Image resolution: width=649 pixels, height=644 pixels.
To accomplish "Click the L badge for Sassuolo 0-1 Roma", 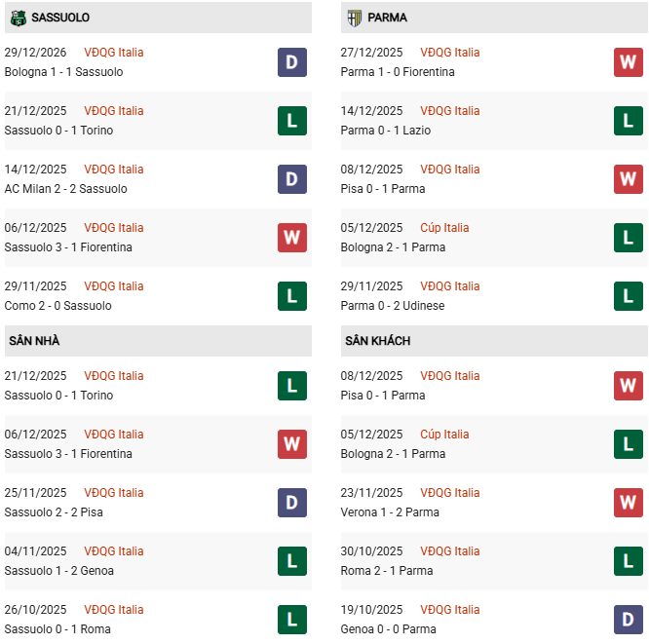I will tap(292, 620).
